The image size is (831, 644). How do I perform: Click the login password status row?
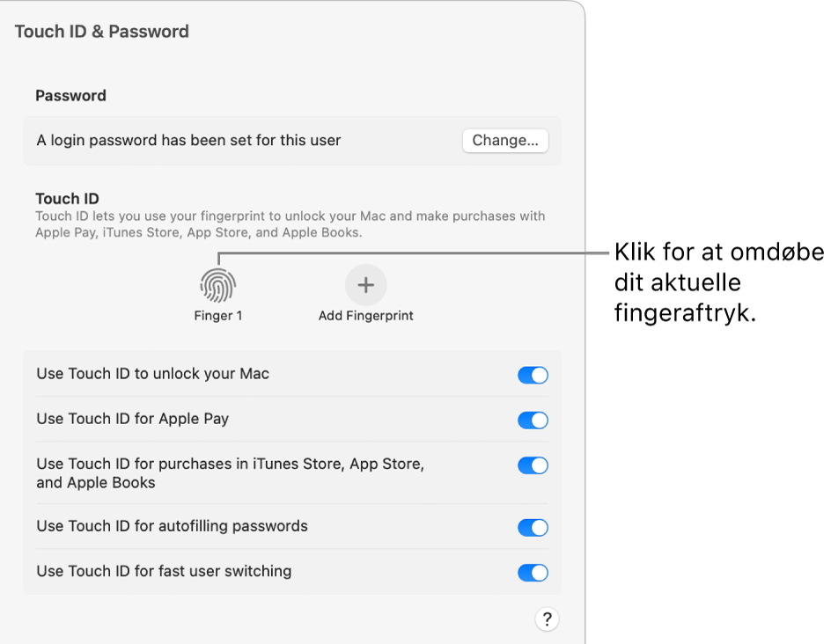coord(170,141)
